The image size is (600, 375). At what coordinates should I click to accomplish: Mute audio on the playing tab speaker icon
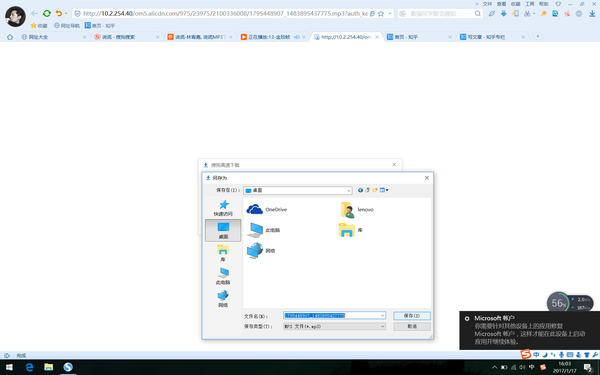[297, 37]
